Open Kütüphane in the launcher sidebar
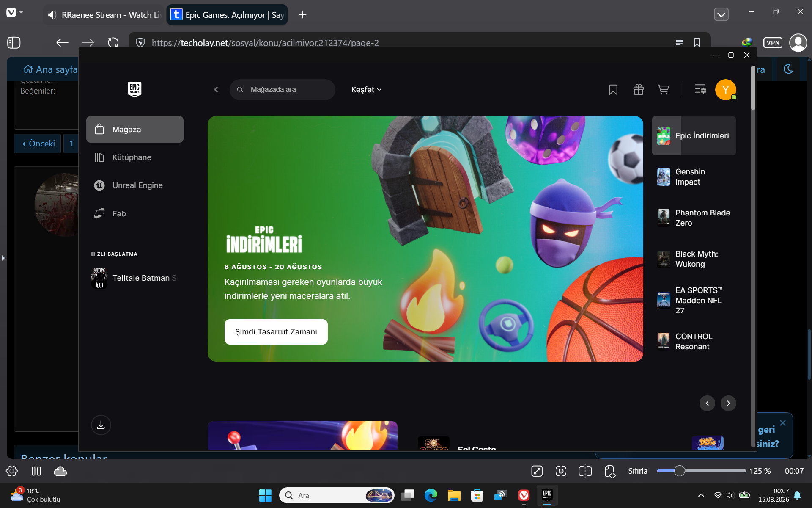Image resolution: width=812 pixels, height=508 pixels. pyautogui.click(x=135, y=157)
